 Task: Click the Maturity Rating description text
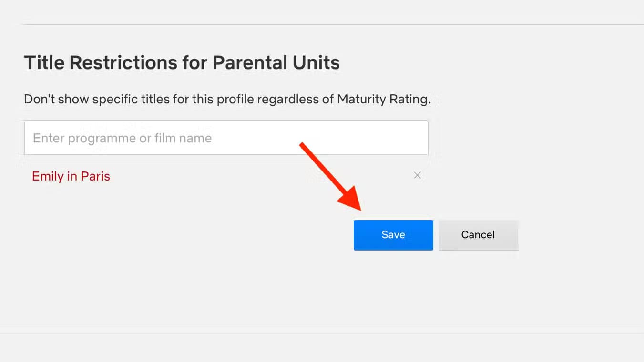(x=227, y=99)
